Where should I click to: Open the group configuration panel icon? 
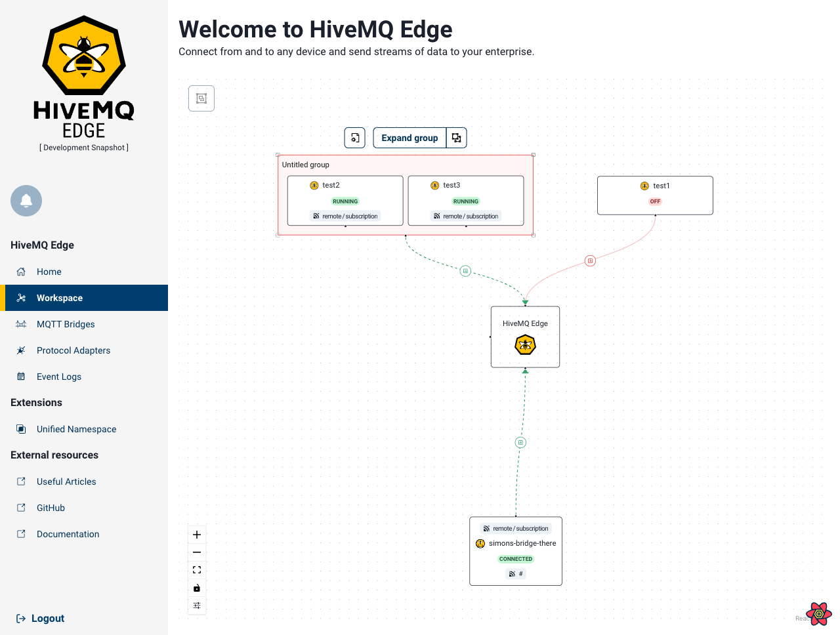click(355, 138)
